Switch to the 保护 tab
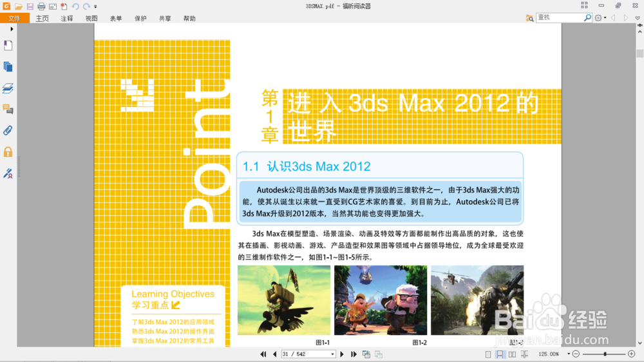This screenshot has width=644, height=362. click(x=140, y=19)
